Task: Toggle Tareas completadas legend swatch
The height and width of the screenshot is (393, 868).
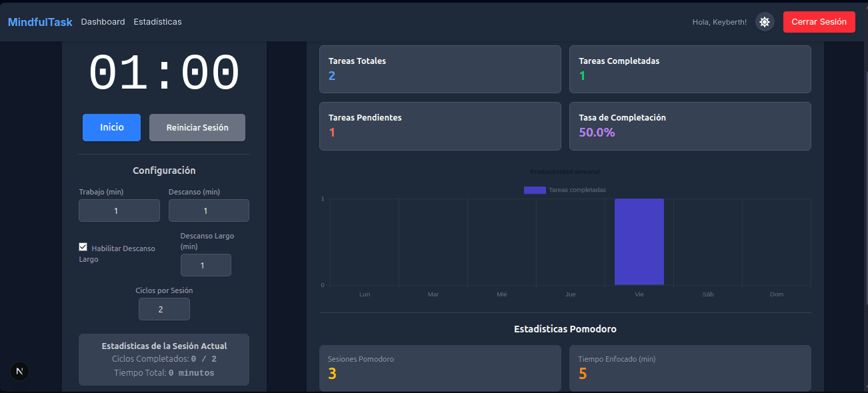Action: 535,190
